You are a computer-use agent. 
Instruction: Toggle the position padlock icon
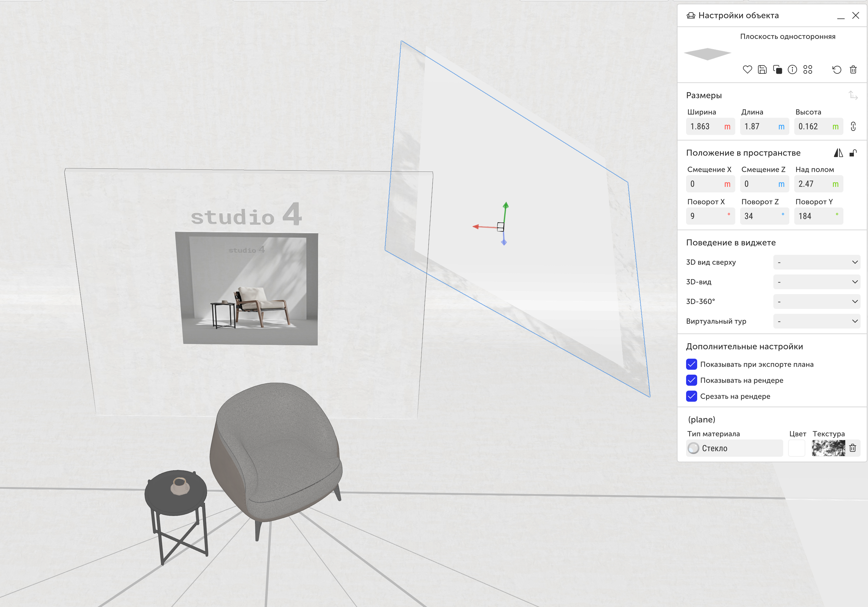tap(853, 153)
